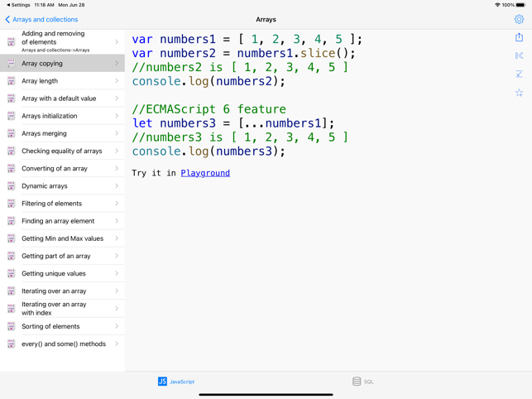Tap the diagonal arrow icon below share
Screen dimensions: 532x399
pyautogui.click(x=519, y=75)
